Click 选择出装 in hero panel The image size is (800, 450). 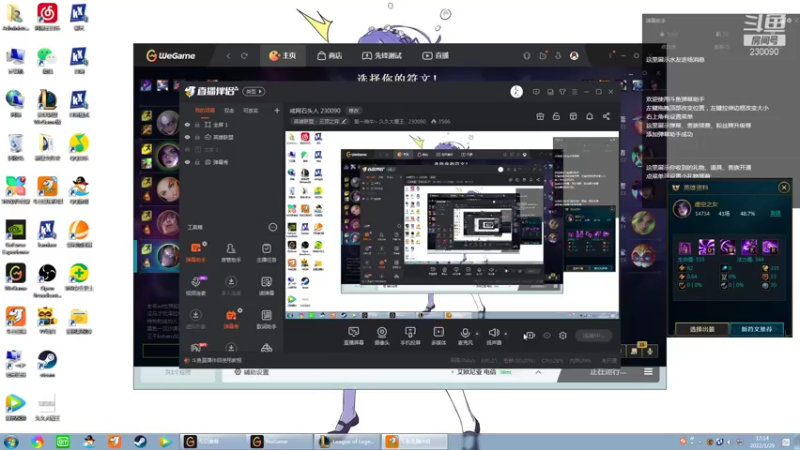pos(702,329)
